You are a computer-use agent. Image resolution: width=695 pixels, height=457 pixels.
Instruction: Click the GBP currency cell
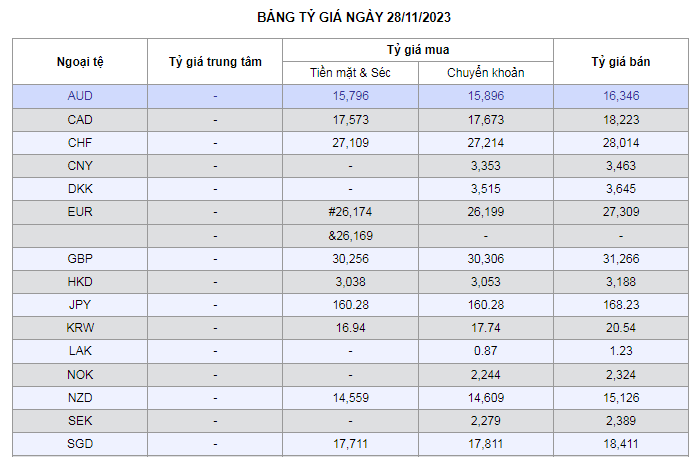click(x=80, y=258)
